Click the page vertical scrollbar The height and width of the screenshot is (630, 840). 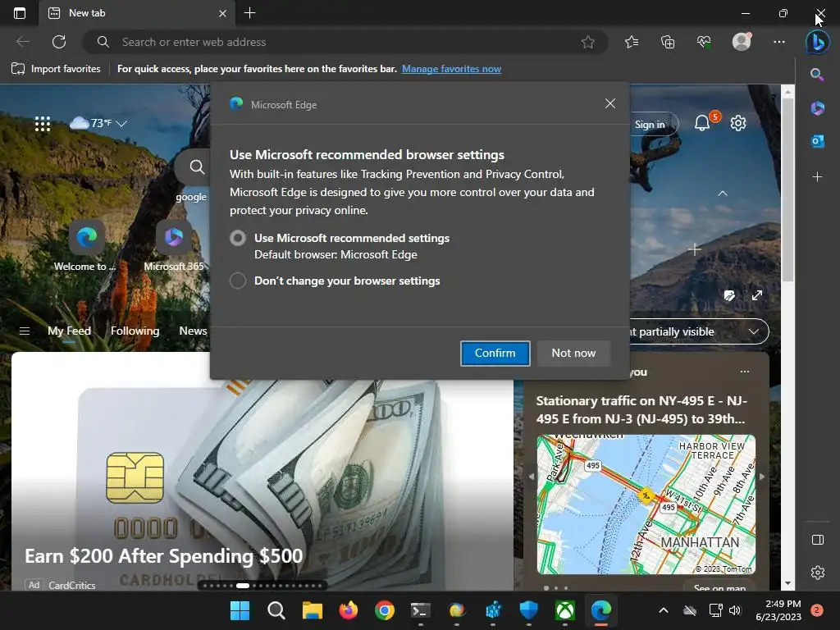(787, 188)
